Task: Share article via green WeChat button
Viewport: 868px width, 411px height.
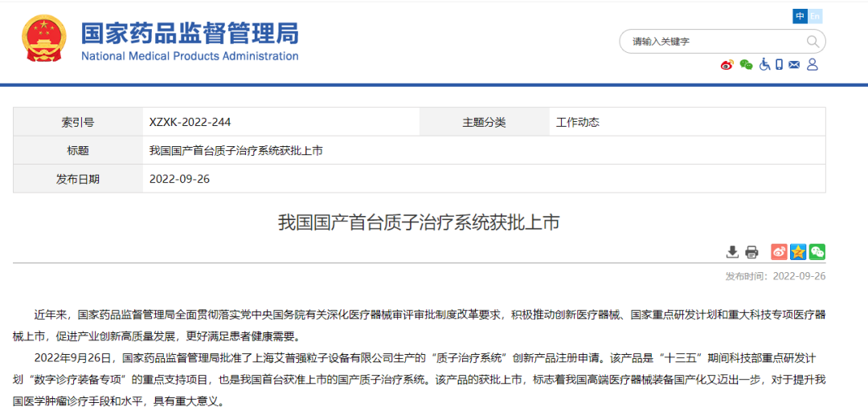Action: pos(817,252)
